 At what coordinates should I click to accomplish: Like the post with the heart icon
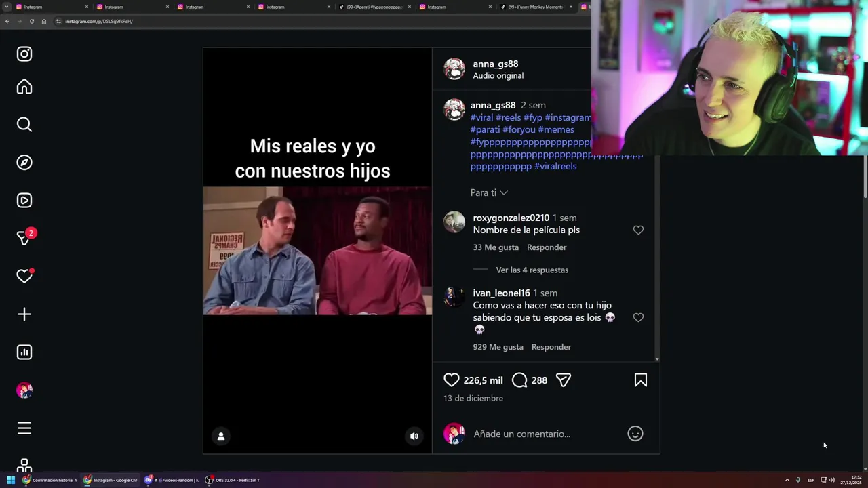[x=452, y=380]
